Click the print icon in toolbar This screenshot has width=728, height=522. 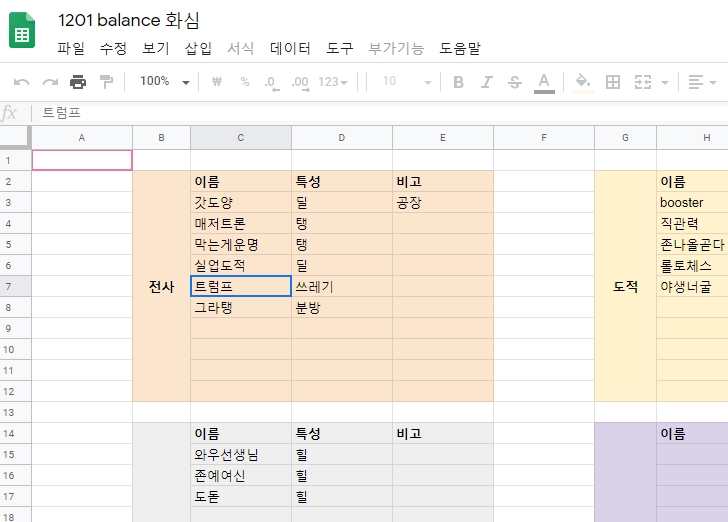click(78, 82)
